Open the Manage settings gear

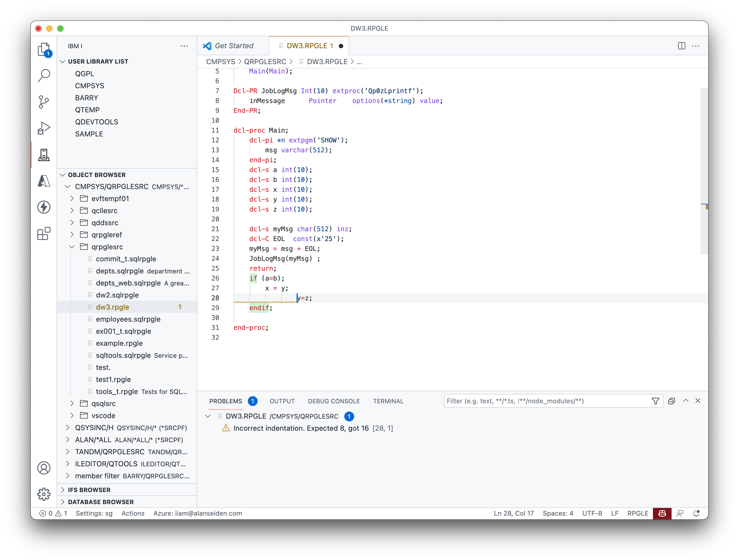point(44,494)
